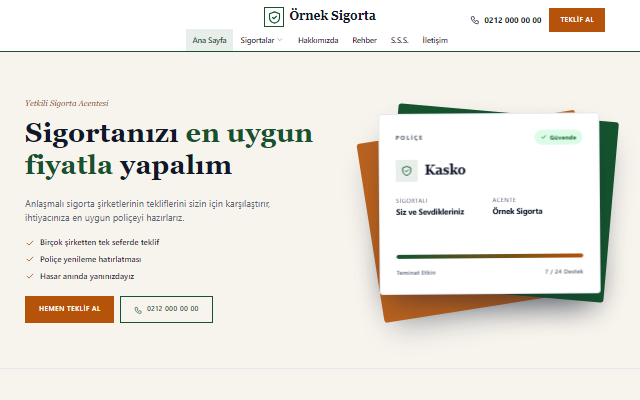Open the Ana Sayfa nav item

[x=209, y=40]
